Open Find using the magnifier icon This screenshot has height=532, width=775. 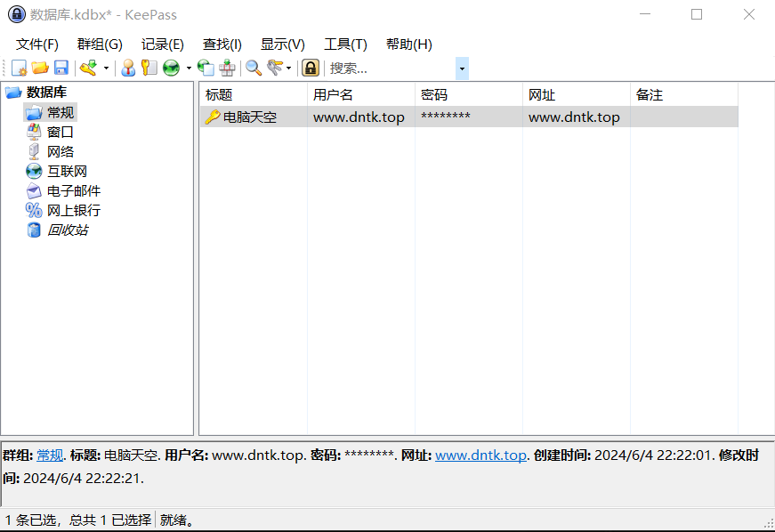[254, 68]
